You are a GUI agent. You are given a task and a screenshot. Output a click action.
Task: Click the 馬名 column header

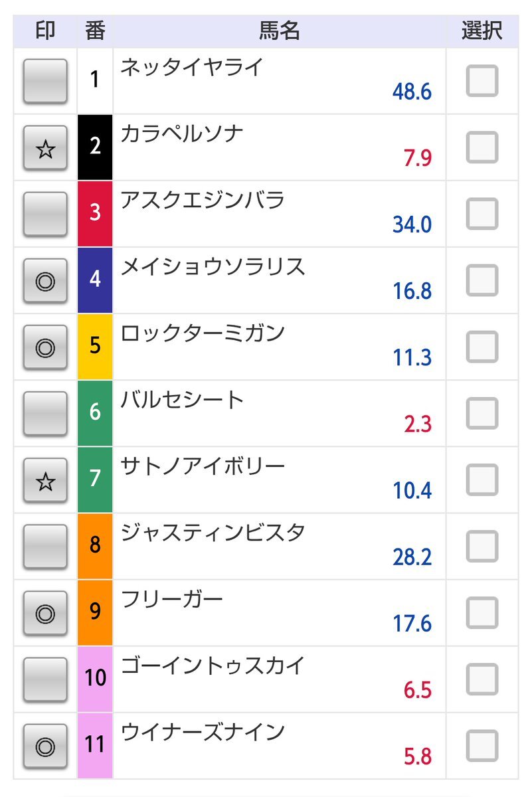point(280,31)
